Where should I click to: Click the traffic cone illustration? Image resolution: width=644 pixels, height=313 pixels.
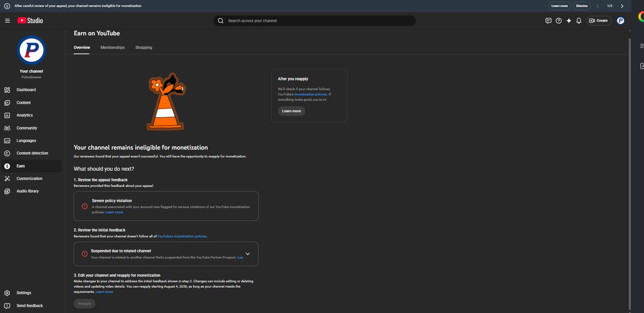[x=165, y=101]
